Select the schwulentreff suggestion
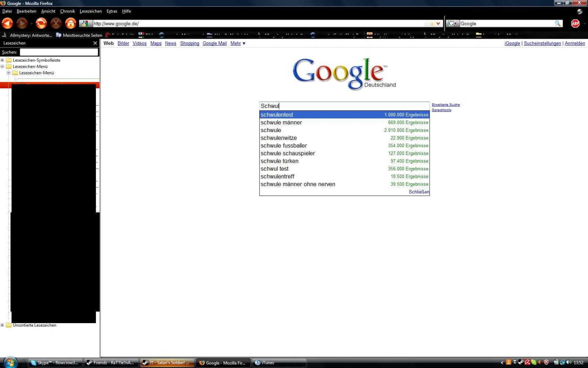 (x=344, y=177)
